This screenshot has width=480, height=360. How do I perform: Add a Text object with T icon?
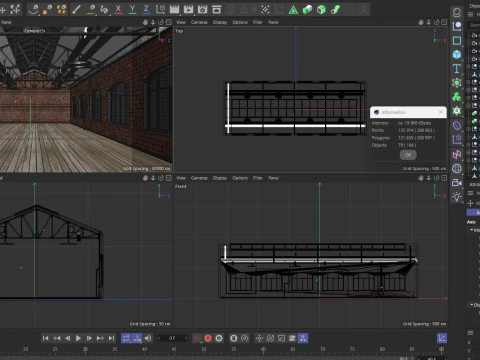[457, 69]
